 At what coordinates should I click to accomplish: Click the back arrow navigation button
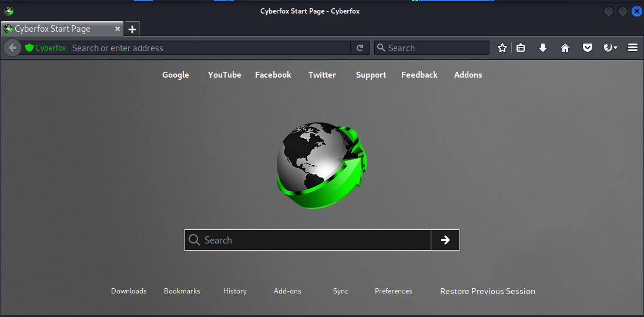[x=12, y=48]
